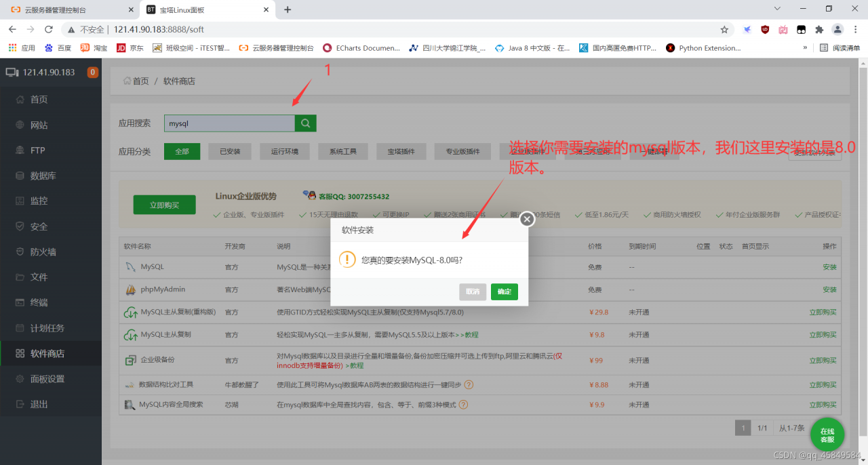Open 防火墙 in the sidebar
This screenshot has width=868, height=465.
point(43,251)
